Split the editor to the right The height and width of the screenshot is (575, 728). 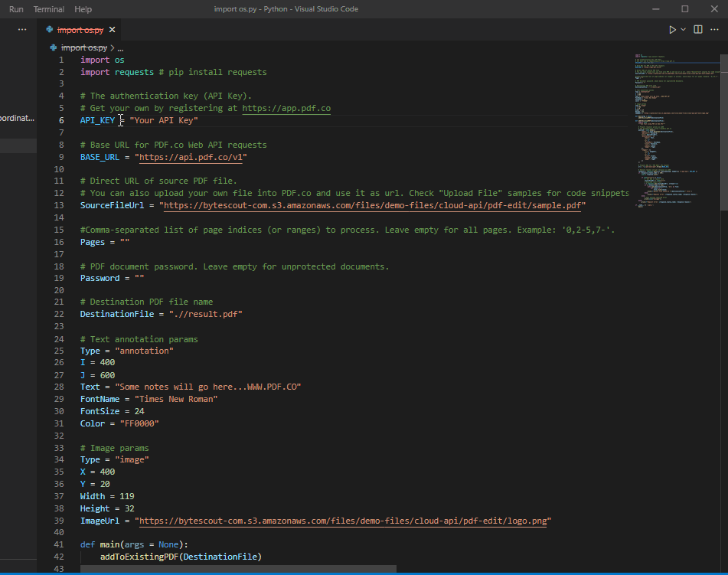pyautogui.click(x=698, y=29)
